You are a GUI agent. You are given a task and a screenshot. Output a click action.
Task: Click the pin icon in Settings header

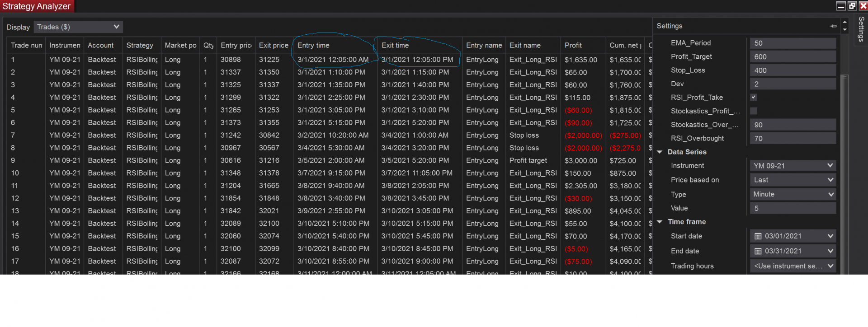tap(833, 26)
